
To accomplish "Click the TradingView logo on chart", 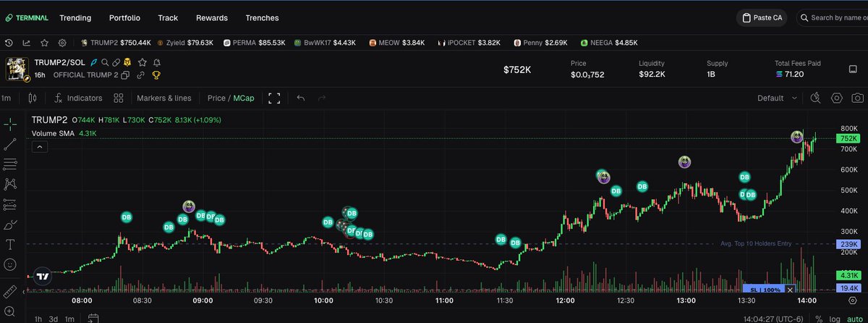I will pyautogui.click(x=43, y=276).
